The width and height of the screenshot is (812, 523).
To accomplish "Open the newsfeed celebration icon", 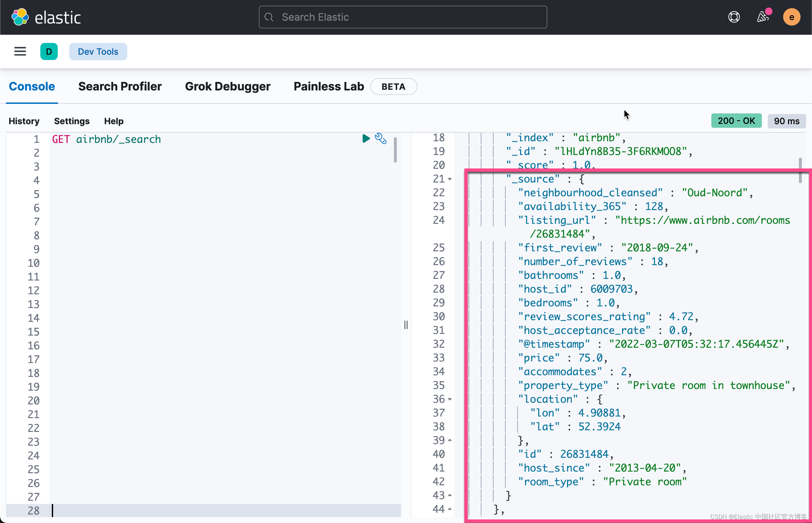I will (763, 17).
